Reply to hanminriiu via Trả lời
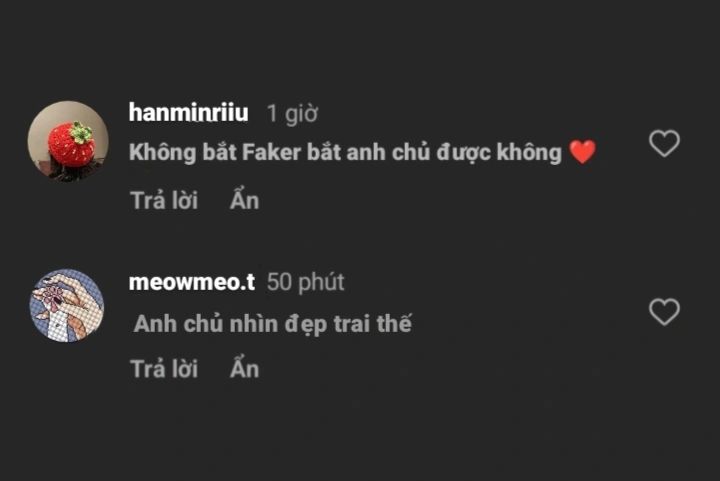This screenshot has width=720, height=481. 164,201
